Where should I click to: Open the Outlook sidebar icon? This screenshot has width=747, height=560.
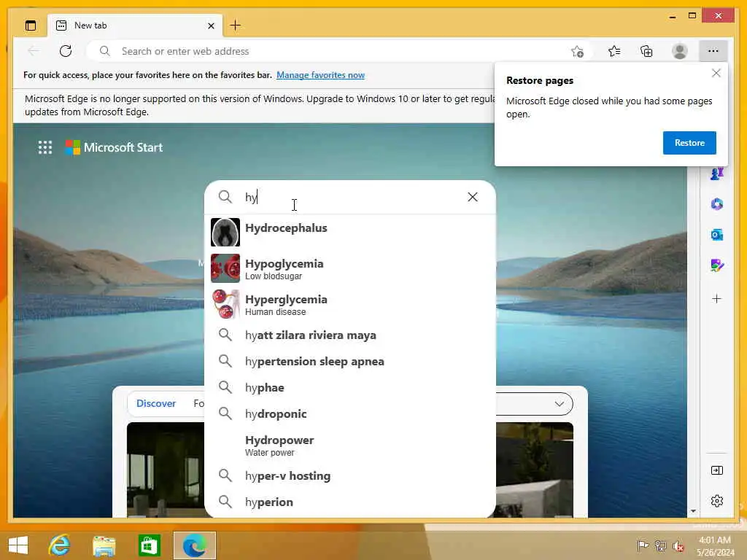click(x=717, y=235)
